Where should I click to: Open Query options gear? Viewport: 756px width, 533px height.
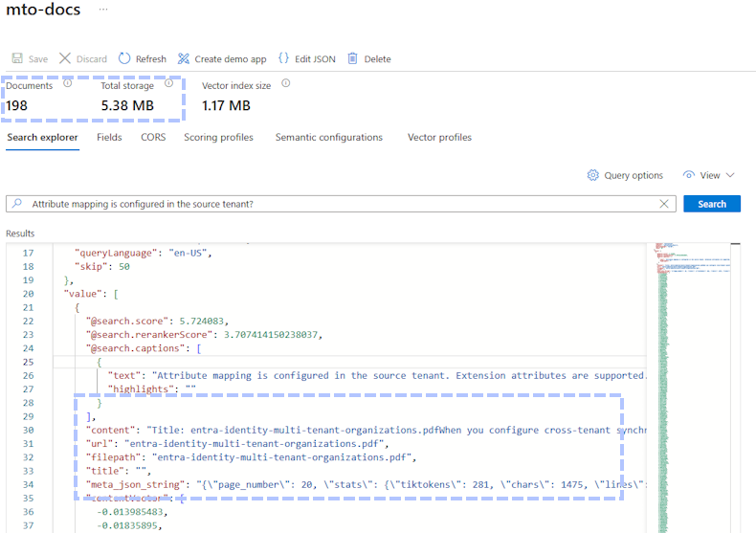click(x=593, y=175)
